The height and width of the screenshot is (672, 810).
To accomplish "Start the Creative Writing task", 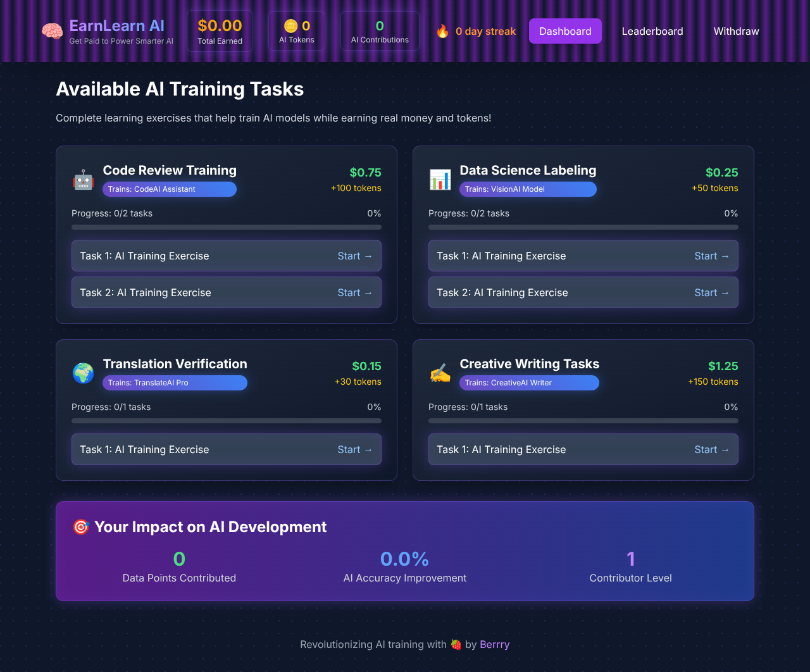I will (x=712, y=449).
